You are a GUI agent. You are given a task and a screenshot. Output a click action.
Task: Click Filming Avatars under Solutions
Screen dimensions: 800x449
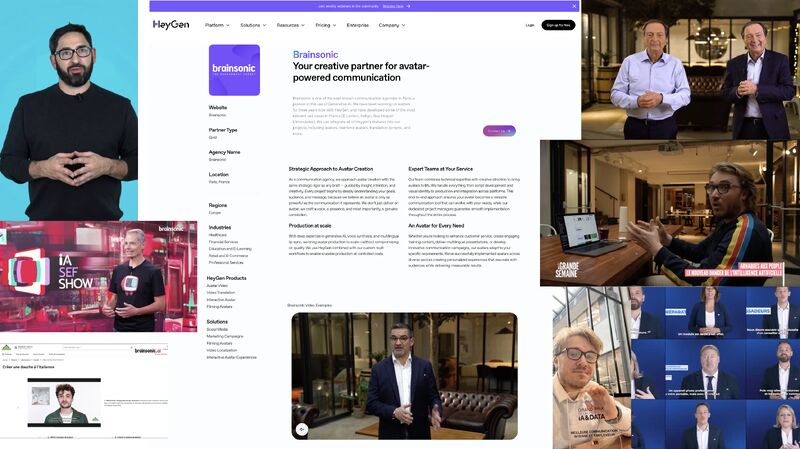[x=219, y=343]
